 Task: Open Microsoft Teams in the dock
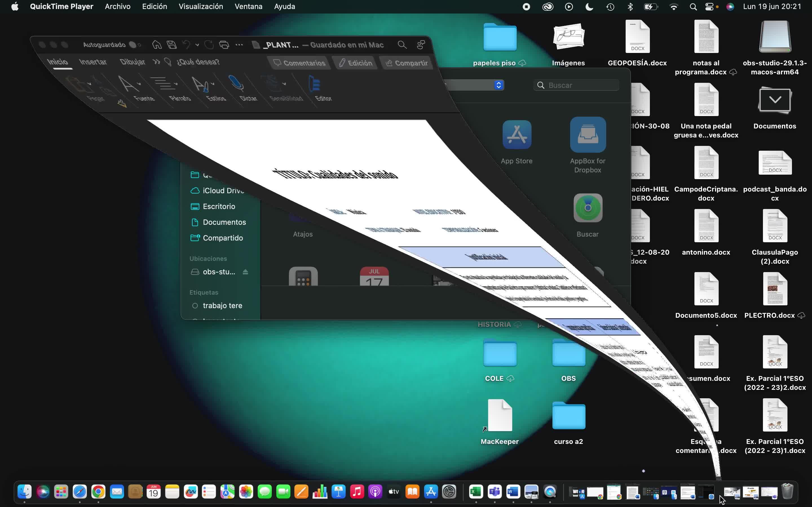click(495, 492)
